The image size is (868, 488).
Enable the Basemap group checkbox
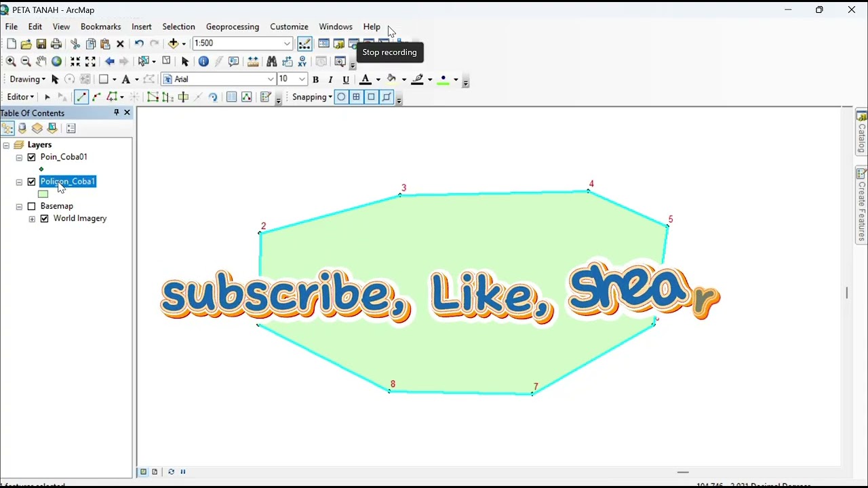pos(31,207)
